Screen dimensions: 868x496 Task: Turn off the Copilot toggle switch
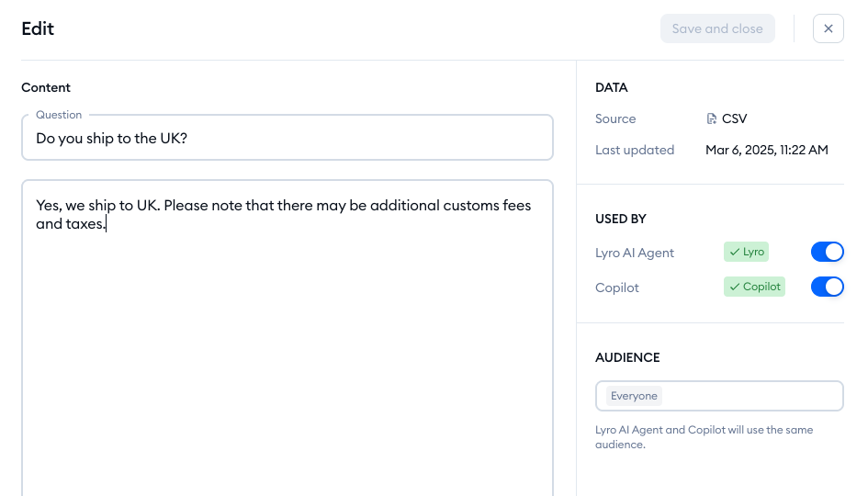click(827, 287)
